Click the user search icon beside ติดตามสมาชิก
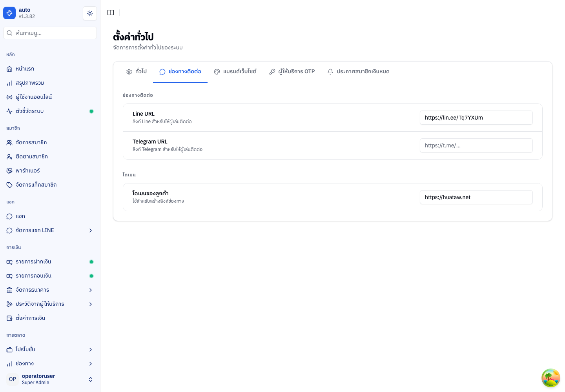 (x=9, y=157)
